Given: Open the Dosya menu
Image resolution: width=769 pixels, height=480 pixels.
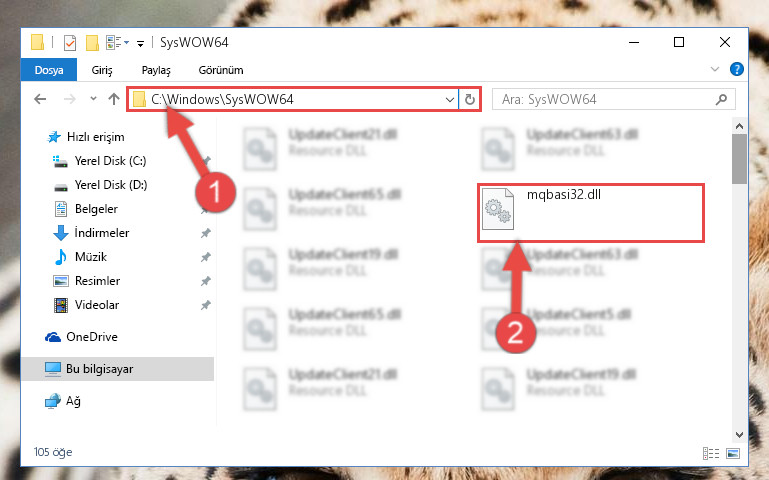Looking at the screenshot, I should pos(49,70).
